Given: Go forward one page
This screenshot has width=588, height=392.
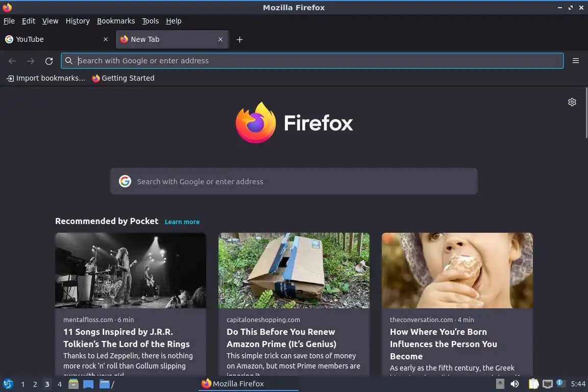Looking at the screenshot, I should (31, 61).
